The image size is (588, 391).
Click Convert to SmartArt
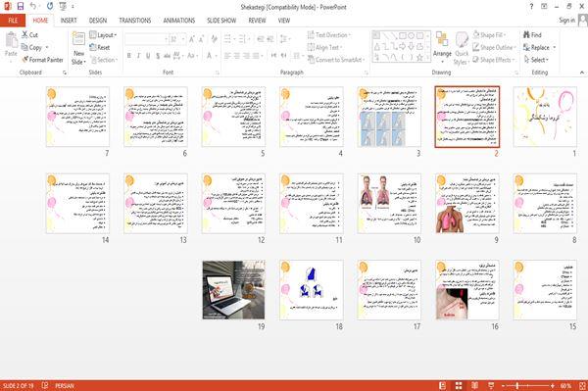[335, 60]
